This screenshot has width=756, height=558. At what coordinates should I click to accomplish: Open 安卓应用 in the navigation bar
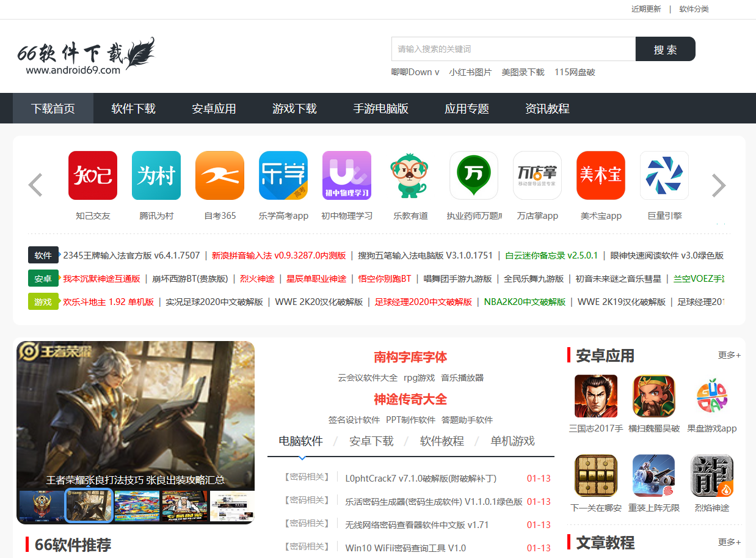(214, 109)
